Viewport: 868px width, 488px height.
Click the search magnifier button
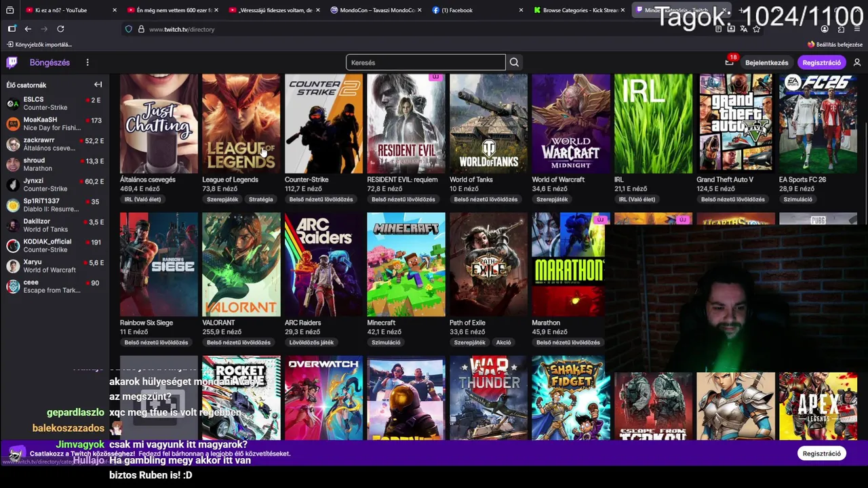(514, 62)
